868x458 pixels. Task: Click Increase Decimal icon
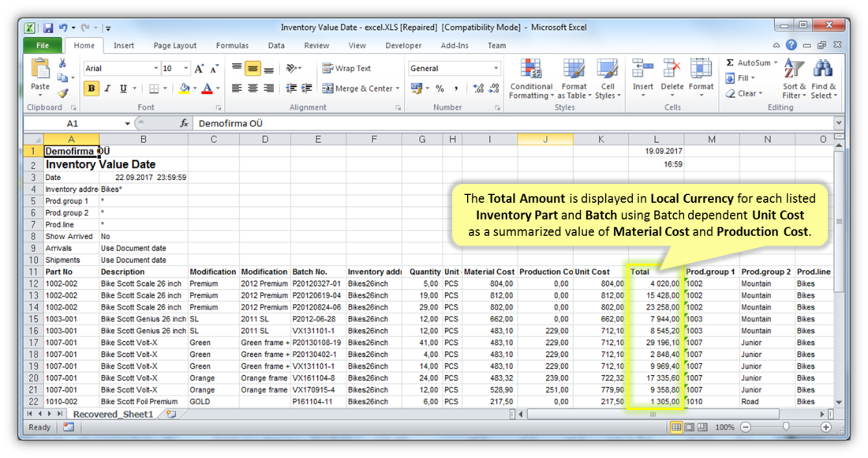(x=478, y=88)
